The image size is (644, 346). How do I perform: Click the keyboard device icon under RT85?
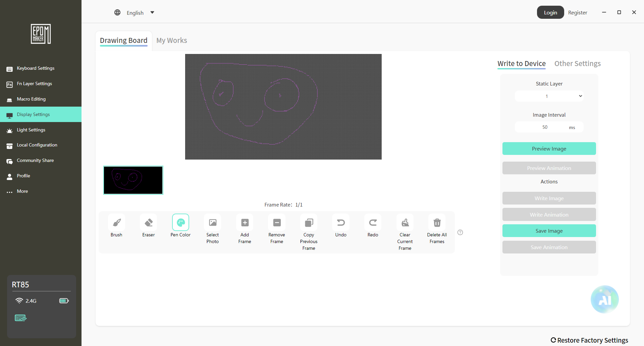click(x=20, y=318)
